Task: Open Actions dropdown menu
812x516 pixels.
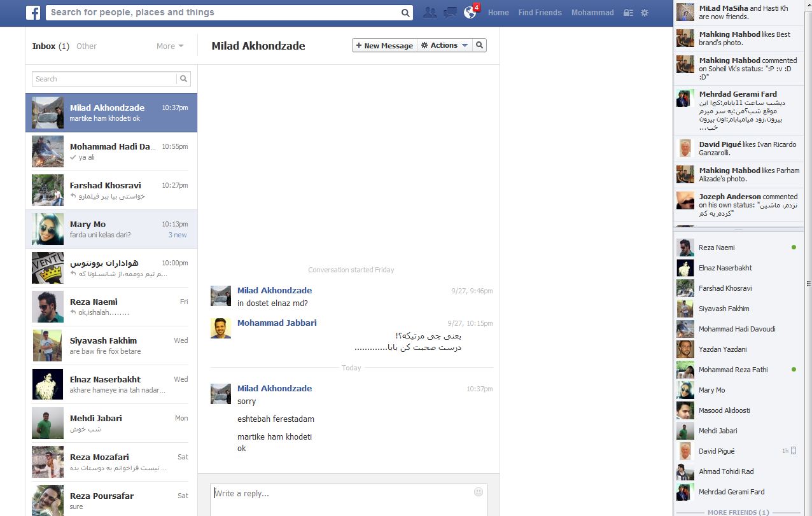Action: (x=445, y=45)
